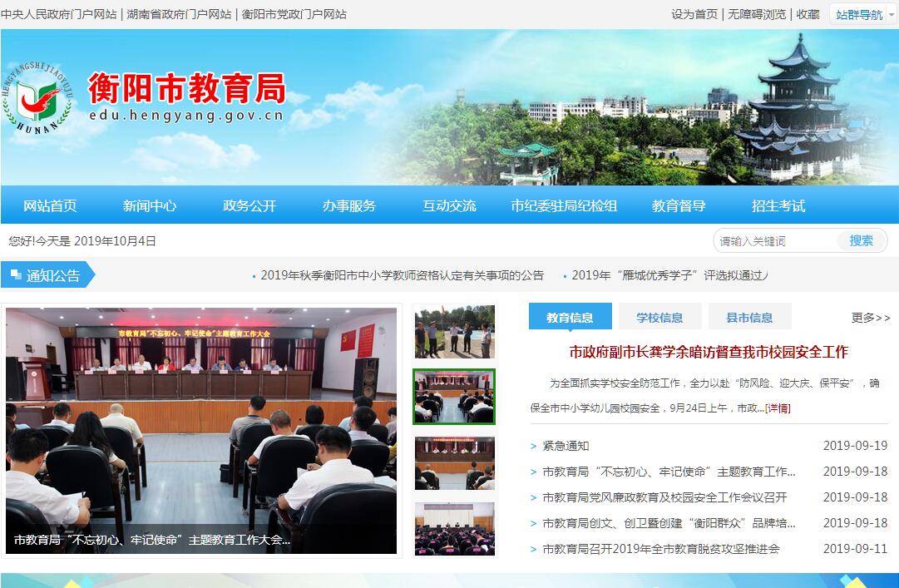Open 紧急通知 news item
The height and width of the screenshot is (588, 899).
[x=566, y=446]
